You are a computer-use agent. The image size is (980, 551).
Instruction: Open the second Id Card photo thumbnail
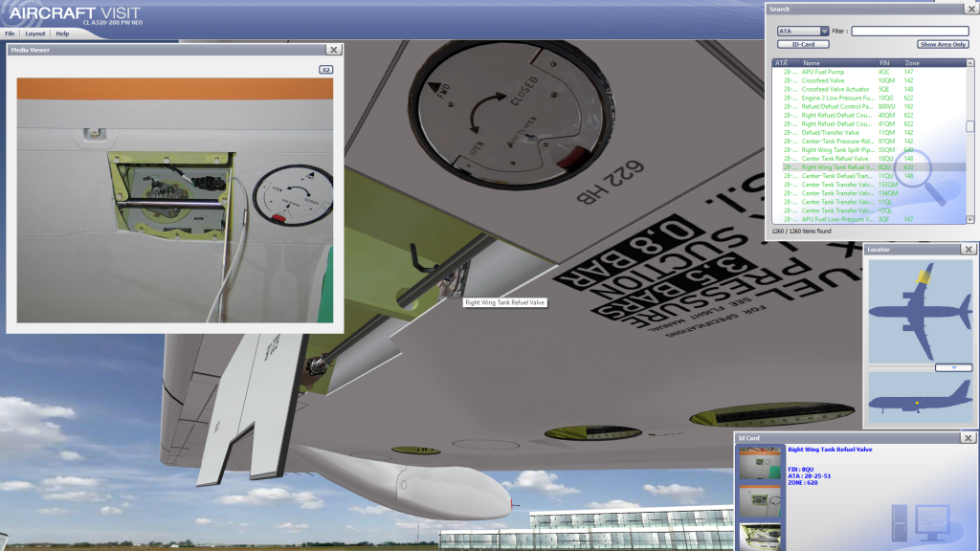760,501
